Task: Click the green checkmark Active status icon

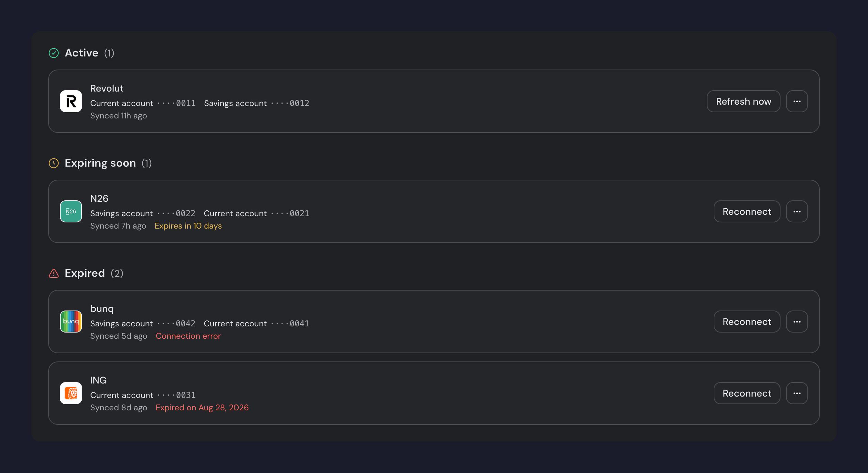Action: tap(54, 53)
